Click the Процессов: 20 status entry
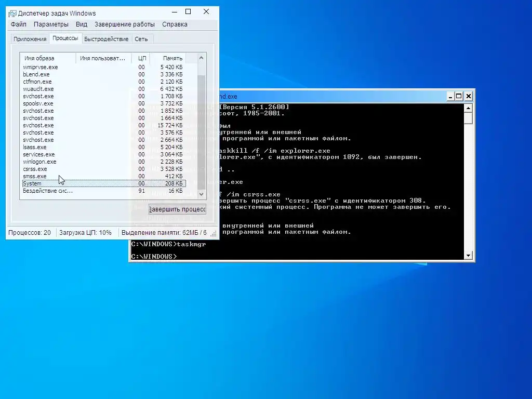 [30, 233]
